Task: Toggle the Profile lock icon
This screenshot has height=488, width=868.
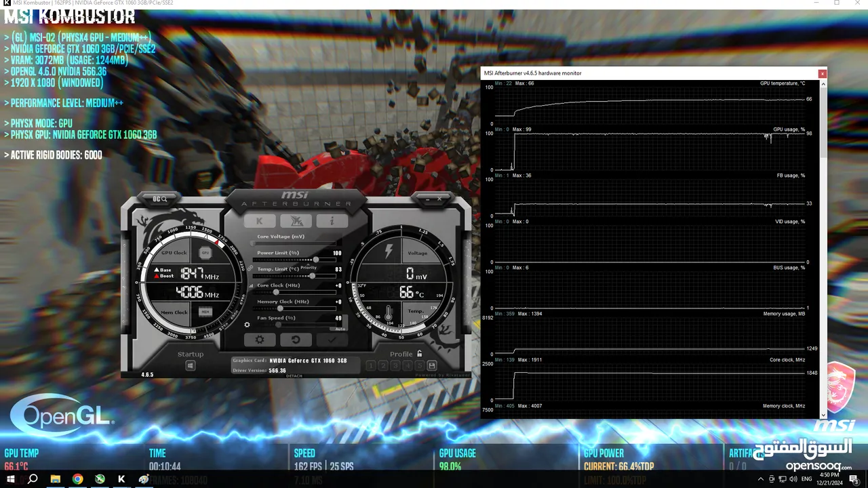Action: pyautogui.click(x=420, y=354)
